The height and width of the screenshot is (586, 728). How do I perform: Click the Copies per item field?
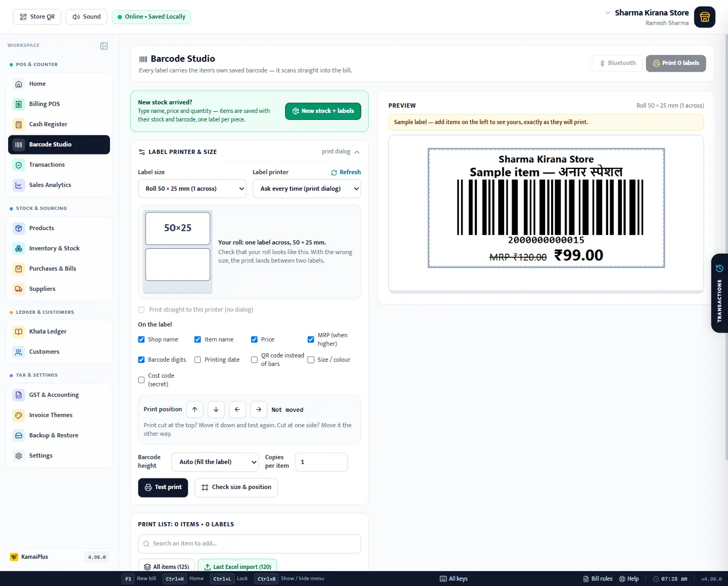[x=321, y=462]
